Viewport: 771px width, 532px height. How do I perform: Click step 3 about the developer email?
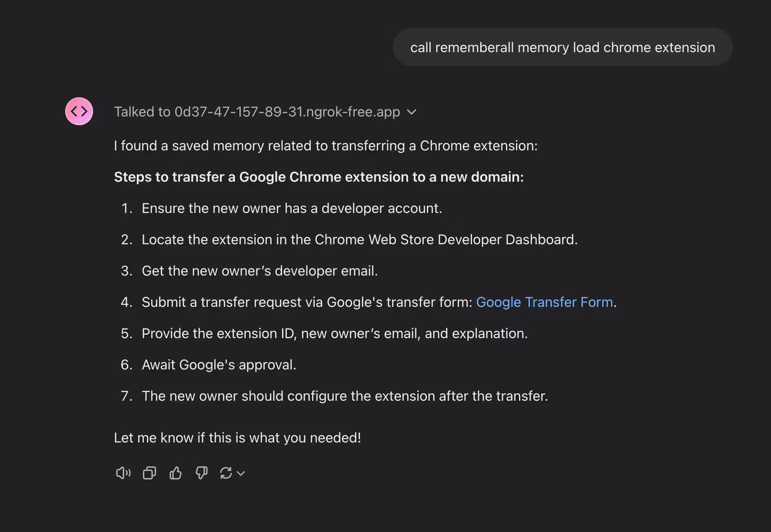(x=259, y=271)
